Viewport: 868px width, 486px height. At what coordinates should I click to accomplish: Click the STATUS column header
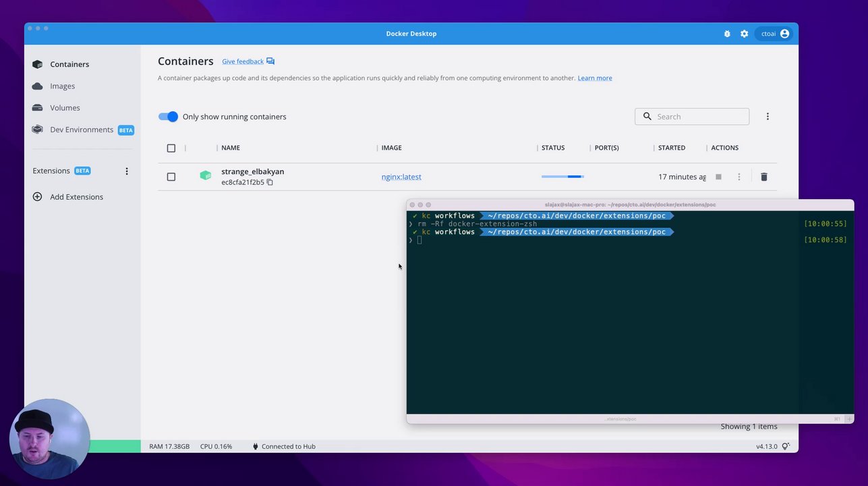coord(553,148)
